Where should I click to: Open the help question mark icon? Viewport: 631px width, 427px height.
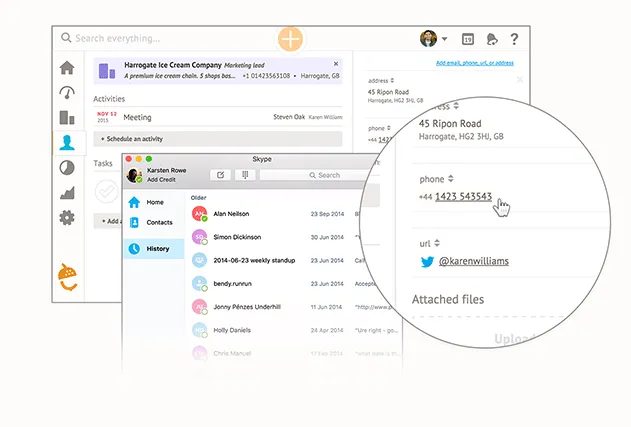(514, 39)
